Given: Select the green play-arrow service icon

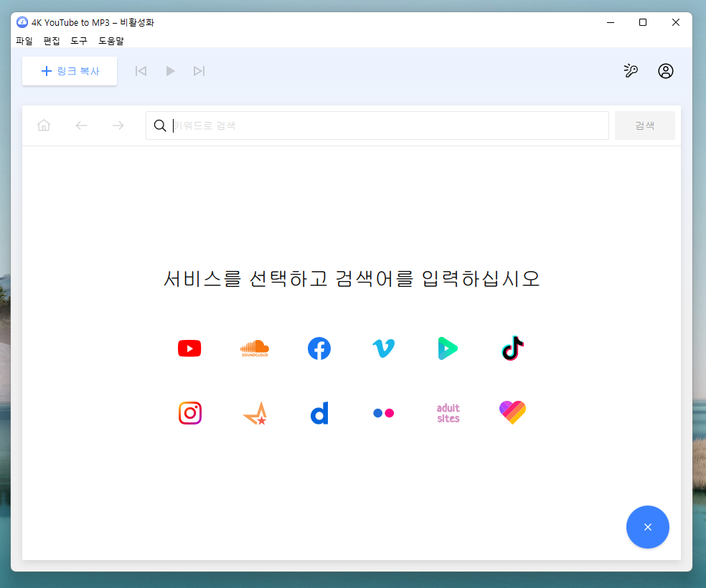Looking at the screenshot, I should tap(448, 348).
